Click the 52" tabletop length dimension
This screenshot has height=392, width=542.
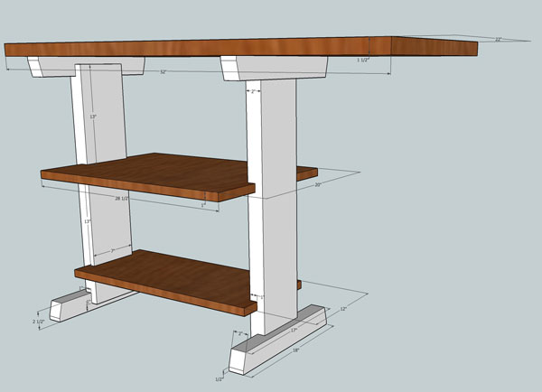click(164, 73)
